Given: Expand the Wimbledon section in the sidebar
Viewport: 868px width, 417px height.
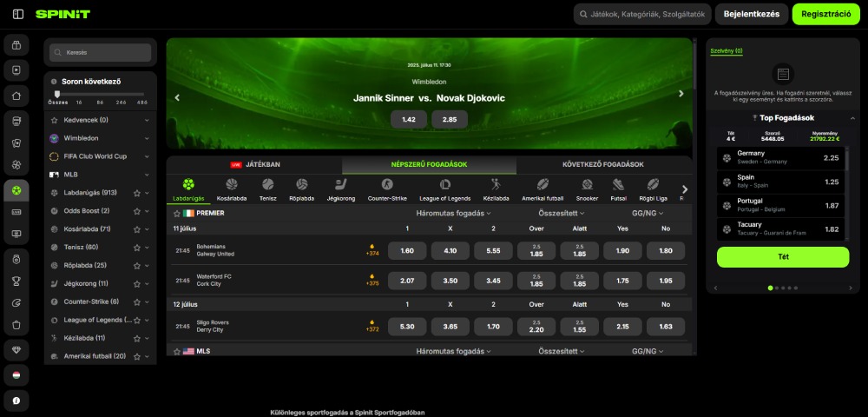Looking at the screenshot, I should coord(147,138).
